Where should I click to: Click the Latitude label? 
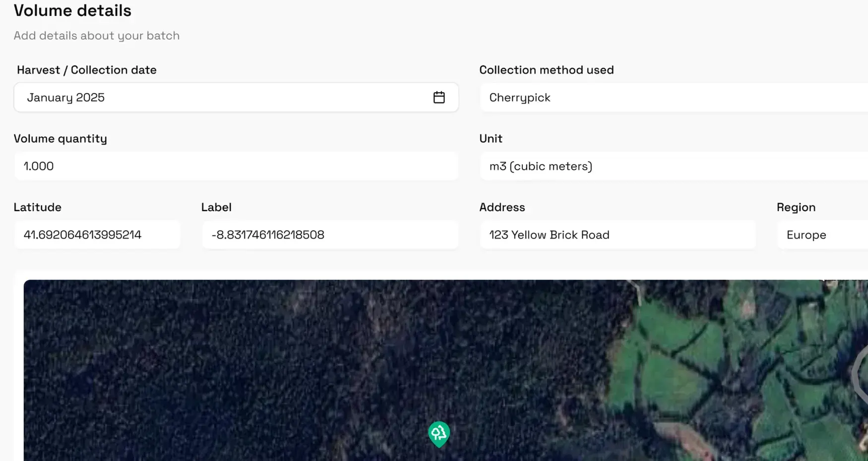tap(38, 207)
